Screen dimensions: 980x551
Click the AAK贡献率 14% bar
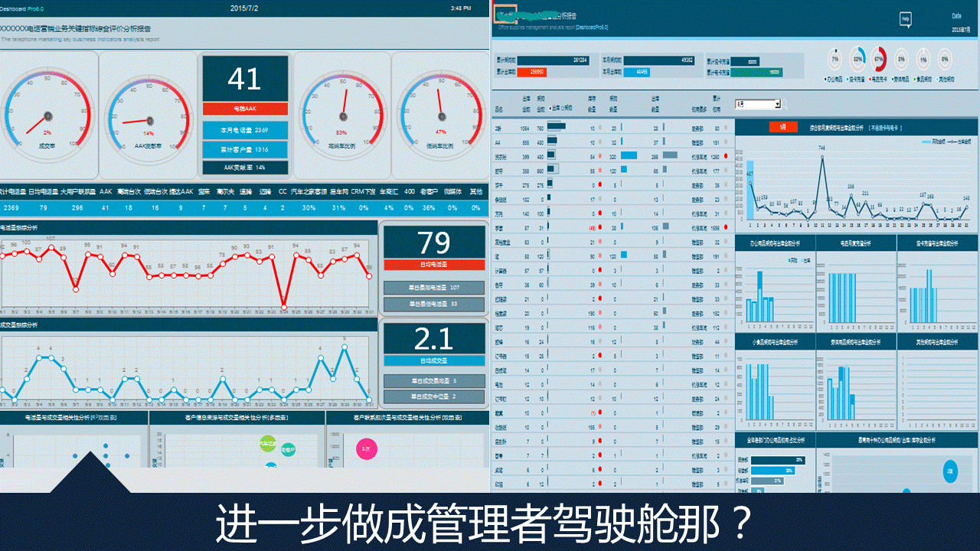(x=245, y=168)
